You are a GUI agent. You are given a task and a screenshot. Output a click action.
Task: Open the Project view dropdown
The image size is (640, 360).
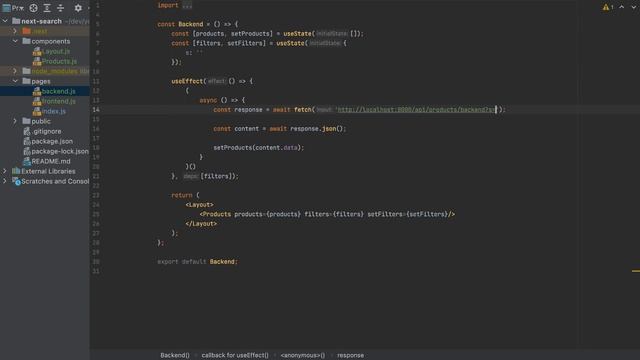tap(13, 8)
